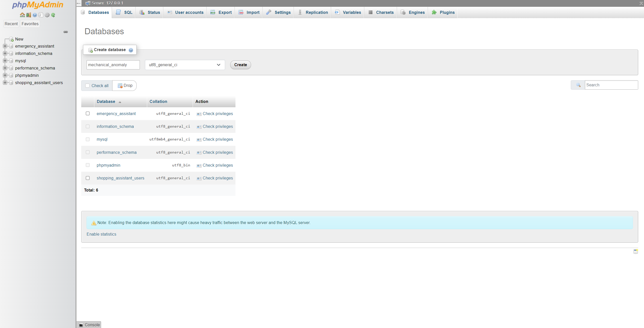Click the Recent button
This screenshot has width=644, height=328.
tap(11, 24)
